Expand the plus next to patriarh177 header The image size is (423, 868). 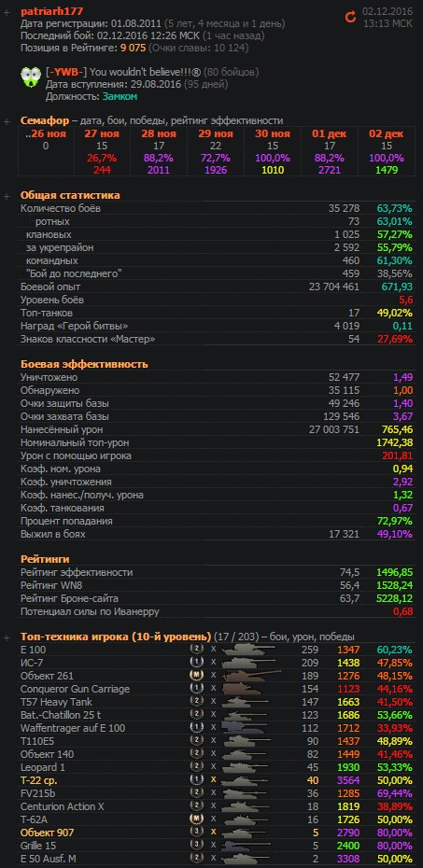[7, 12]
